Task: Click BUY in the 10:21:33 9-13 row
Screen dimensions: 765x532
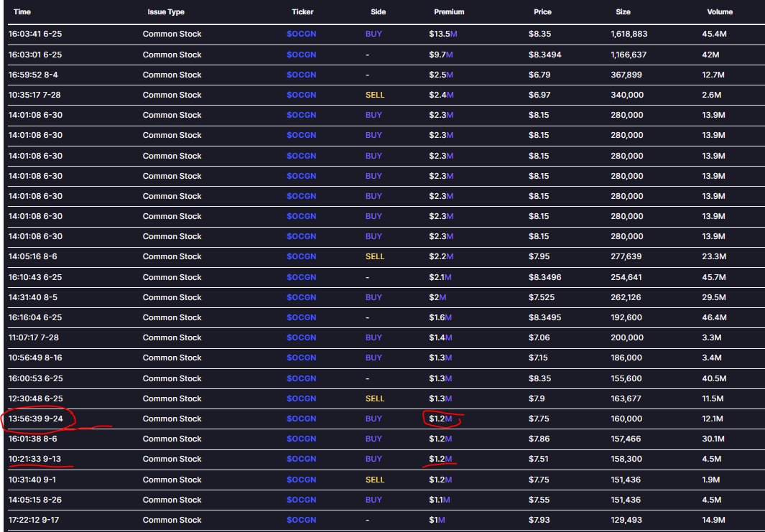Action: pyautogui.click(x=374, y=459)
